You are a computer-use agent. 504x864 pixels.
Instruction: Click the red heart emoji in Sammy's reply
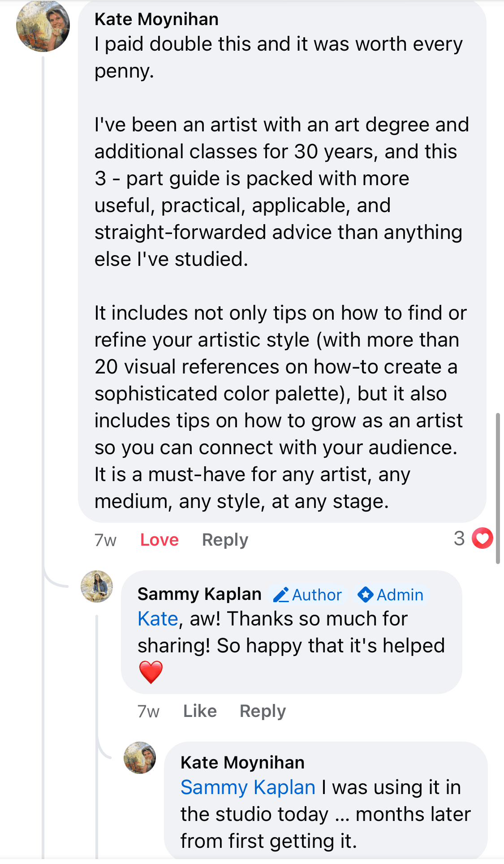151,672
